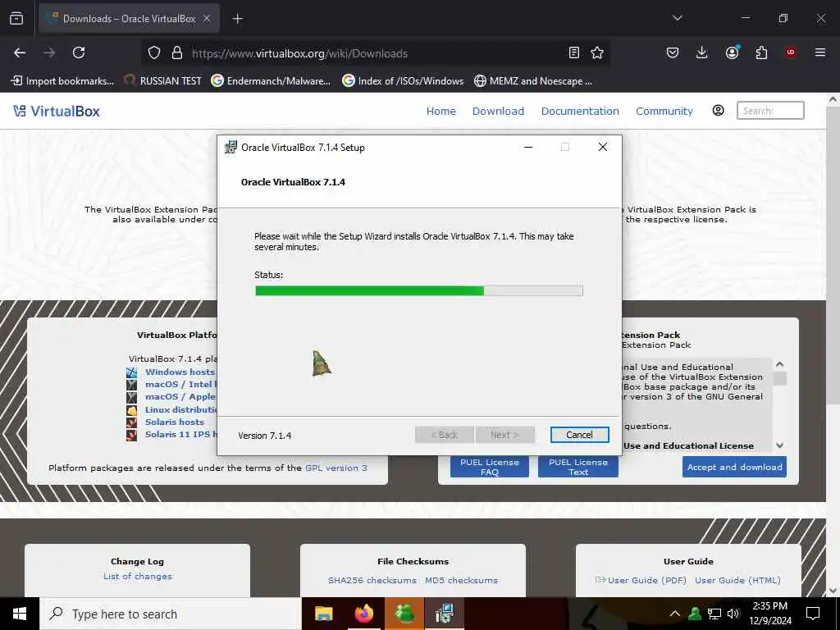Open the uBlock Origin extension icon

tap(791, 52)
